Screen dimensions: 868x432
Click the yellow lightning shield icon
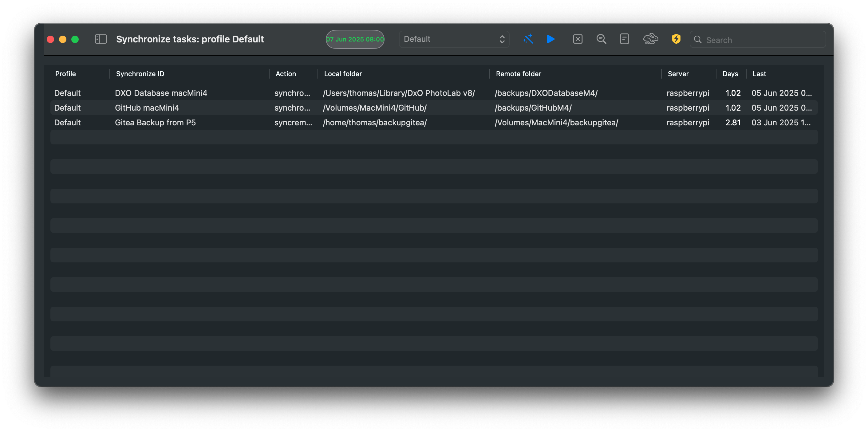(x=676, y=39)
